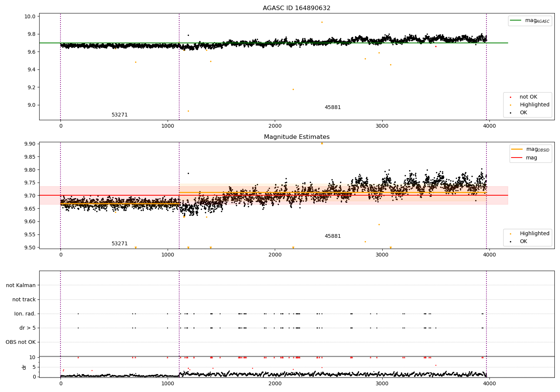Select the mag AGASC legend label
The width and height of the screenshot is (560, 392).
click(x=537, y=21)
